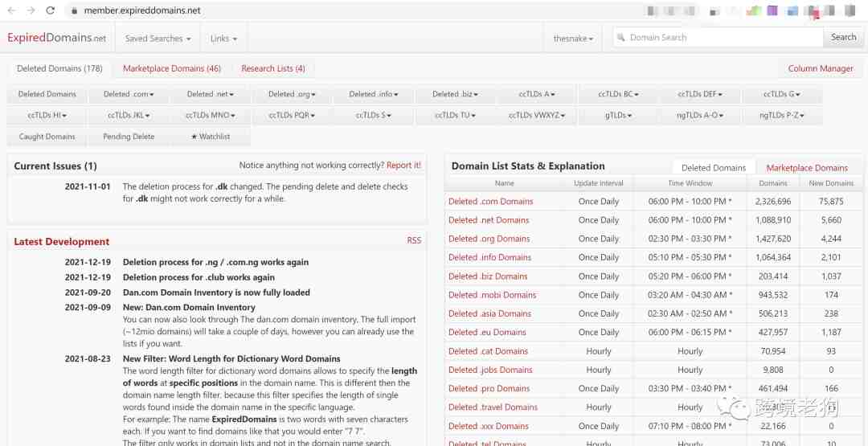The width and height of the screenshot is (868, 446).
Task: Click the Report it! link
Action: point(403,166)
